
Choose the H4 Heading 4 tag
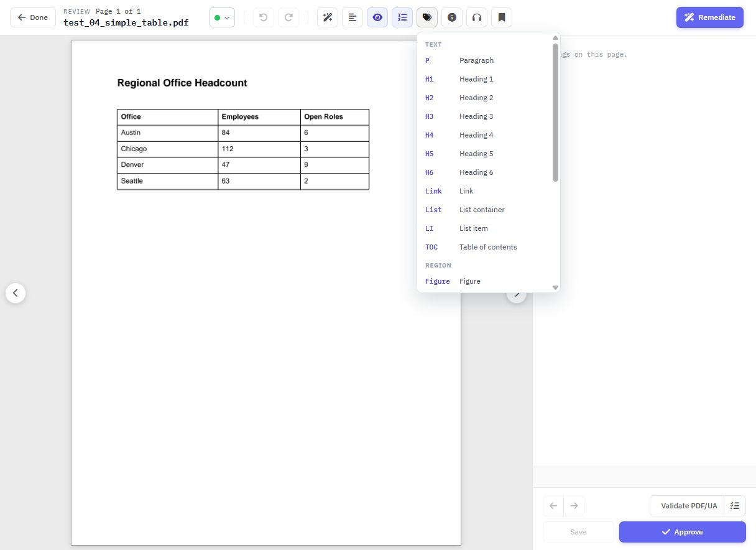[x=485, y=135]
